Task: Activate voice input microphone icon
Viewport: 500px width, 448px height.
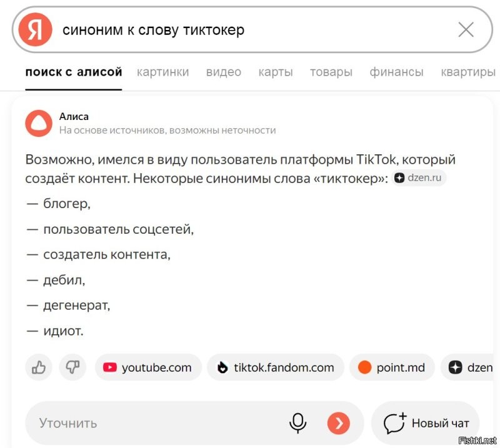Action: tap(298, 423)
